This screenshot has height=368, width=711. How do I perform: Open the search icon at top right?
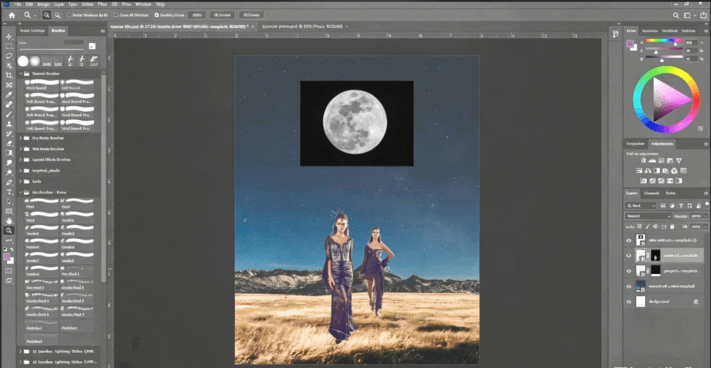point(676,15)
